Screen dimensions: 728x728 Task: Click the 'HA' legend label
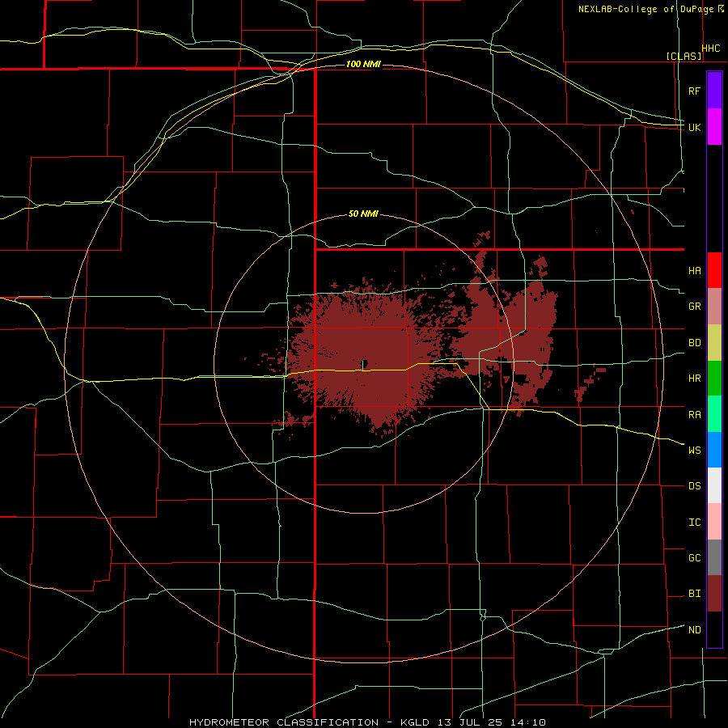click(x=695, y=270)
